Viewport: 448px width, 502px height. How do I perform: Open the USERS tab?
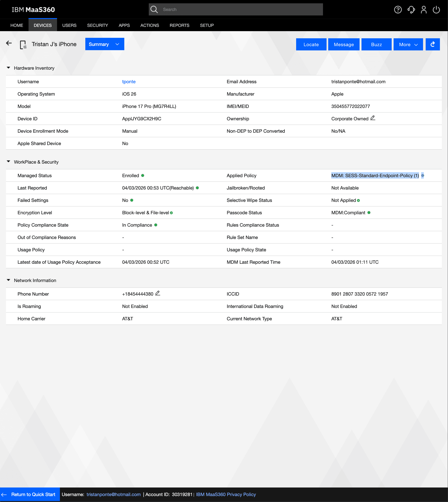[x=69, y=25]
